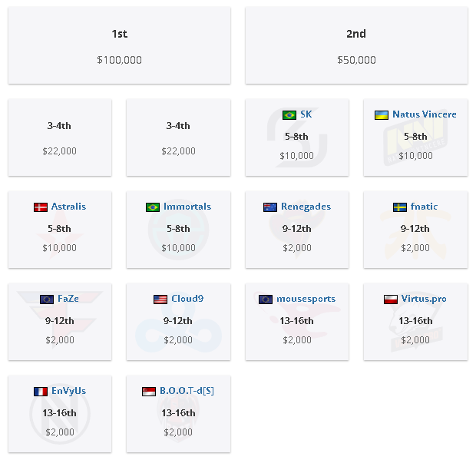Click the Poland flag beside Virtus.pro
The height and width of the screenshot is (460, 476).
tap(391, 299)
